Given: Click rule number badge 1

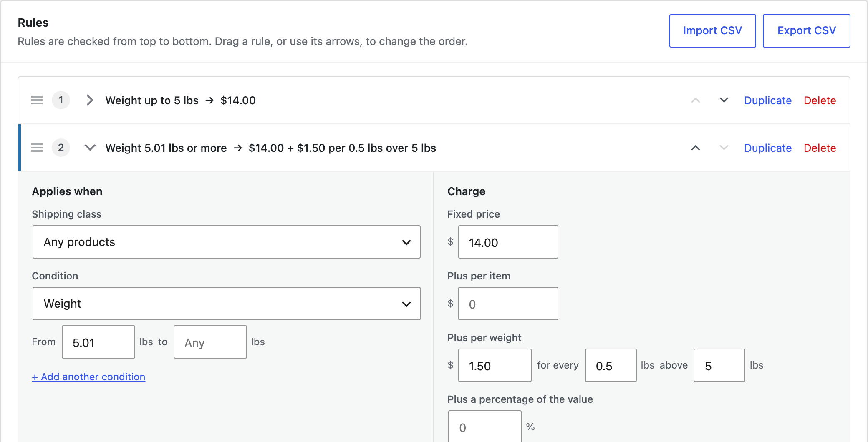Looking at the screenshot, I should [x=61, y=100].
